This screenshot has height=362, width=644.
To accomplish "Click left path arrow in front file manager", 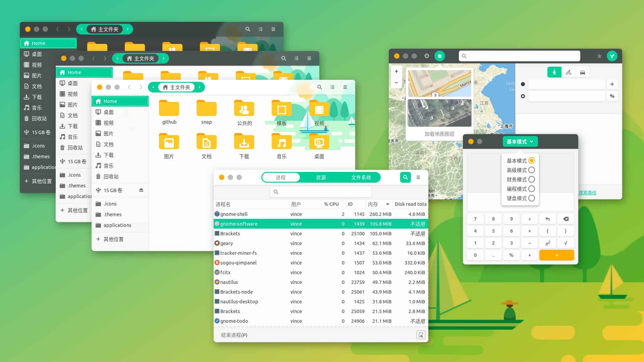I will coord(153,87).
